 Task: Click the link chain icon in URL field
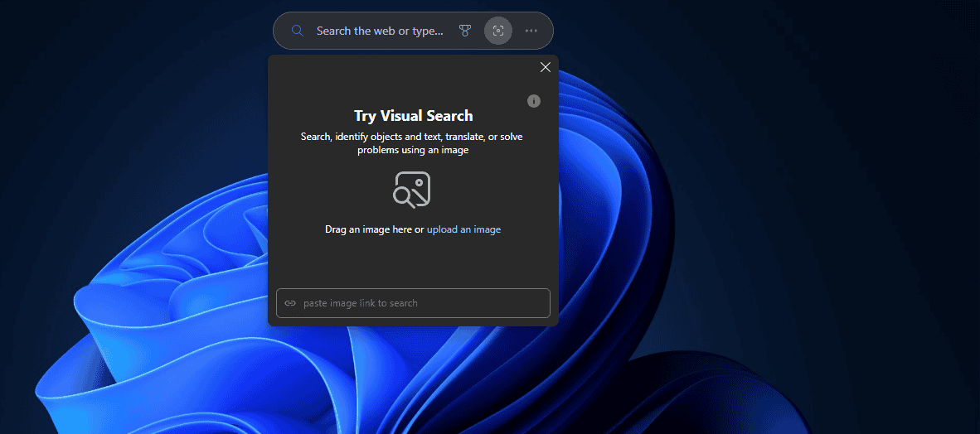click(290, 303)
